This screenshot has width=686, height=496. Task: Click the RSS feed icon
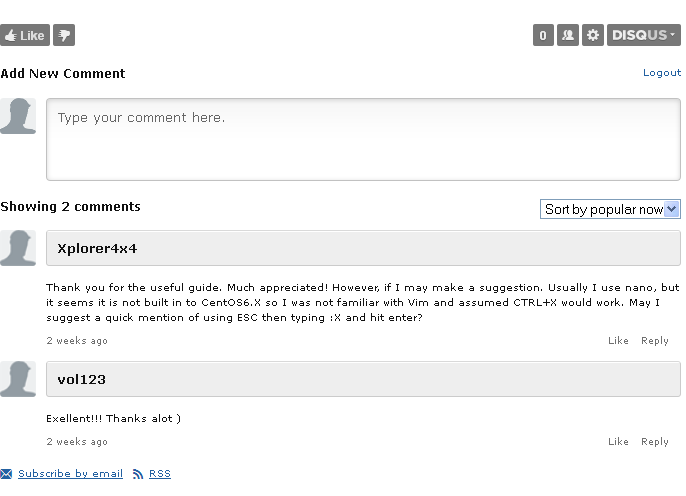pyautogui.click(x=138, y=474)
